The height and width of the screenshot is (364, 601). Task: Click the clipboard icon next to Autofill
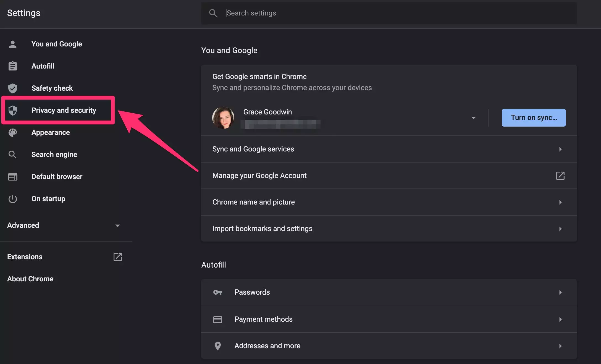(x=13, y=66)
